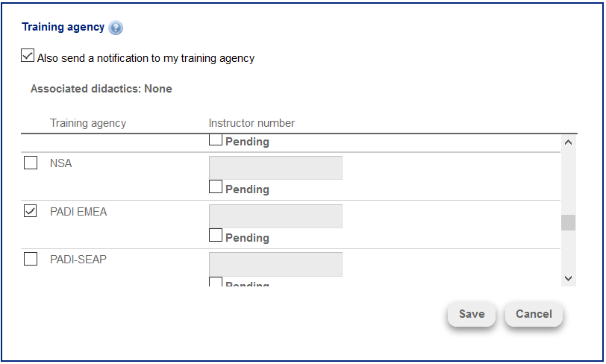Tick the PADI-SEAP agency checkbox
This screenshot has width=606, height=364.
point(31,260)
